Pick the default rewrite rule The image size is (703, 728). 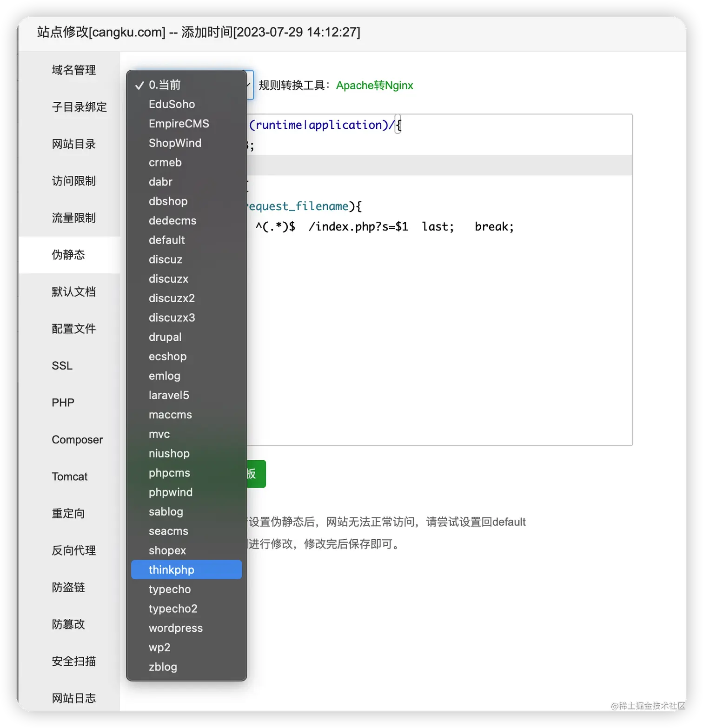[186, 240]
